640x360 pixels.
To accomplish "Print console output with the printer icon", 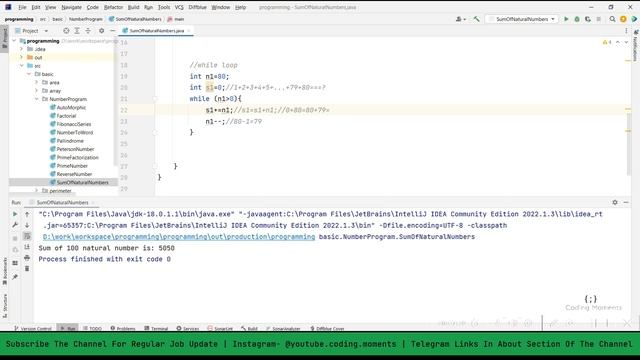I will tap(27, 258).
